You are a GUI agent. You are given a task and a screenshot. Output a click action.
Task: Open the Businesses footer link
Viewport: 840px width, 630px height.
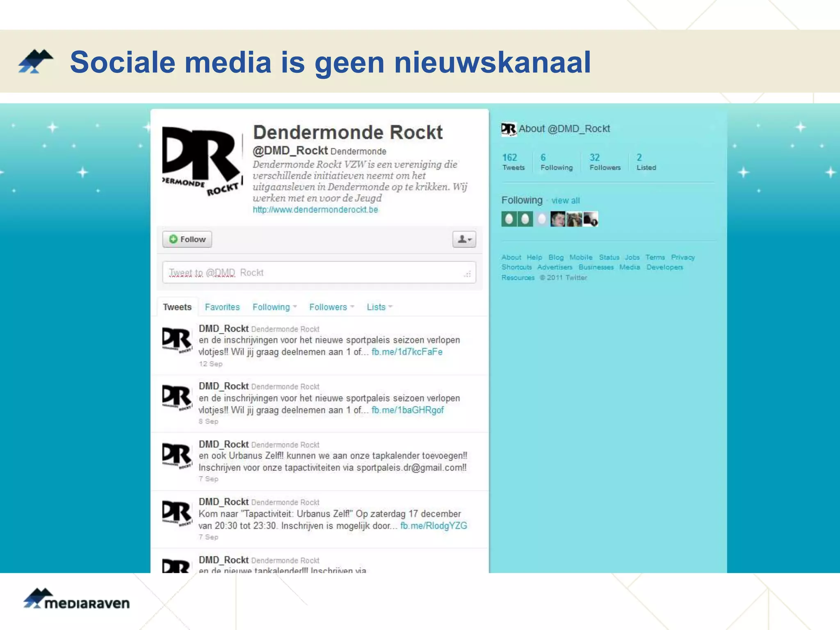click(x=596, y=267)
